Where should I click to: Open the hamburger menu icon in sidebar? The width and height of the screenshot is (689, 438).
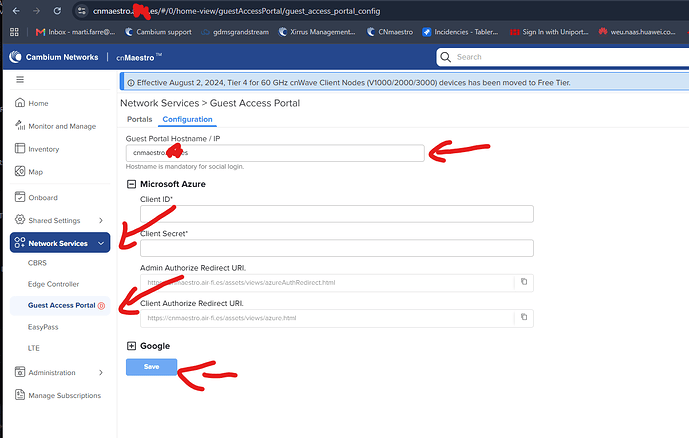click(x=20, y=80)
